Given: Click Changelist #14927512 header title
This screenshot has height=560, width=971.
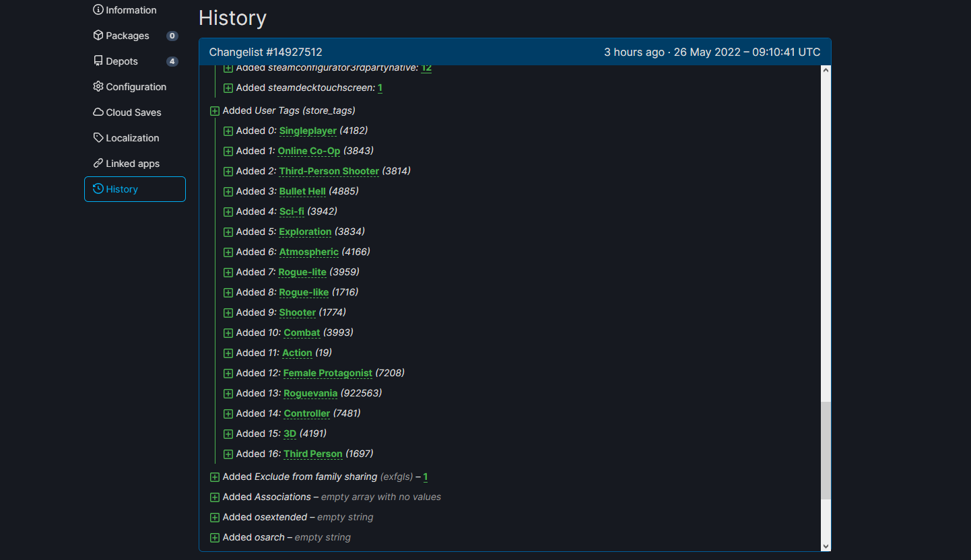Looking at the screenshot, I should point(265,52).
